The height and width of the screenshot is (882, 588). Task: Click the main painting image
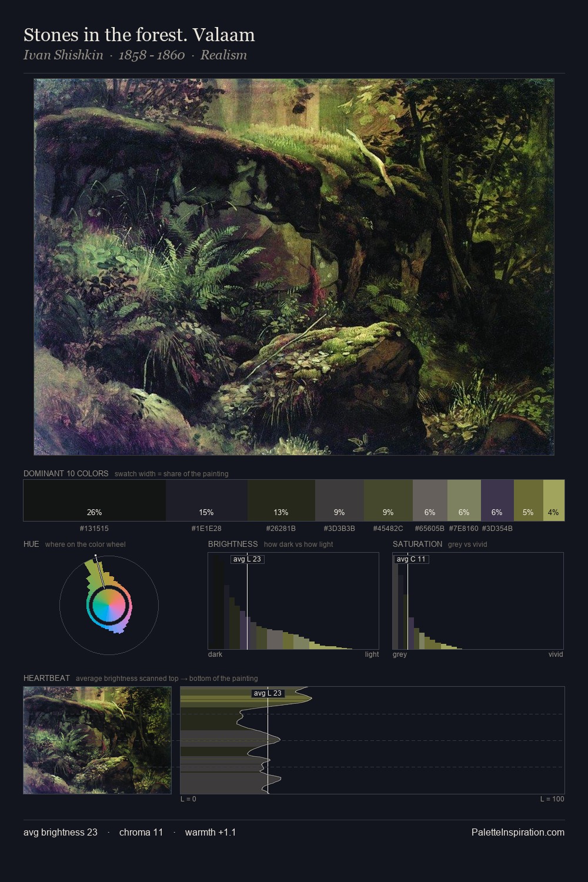pyautogui.click(x=294, y=267)
